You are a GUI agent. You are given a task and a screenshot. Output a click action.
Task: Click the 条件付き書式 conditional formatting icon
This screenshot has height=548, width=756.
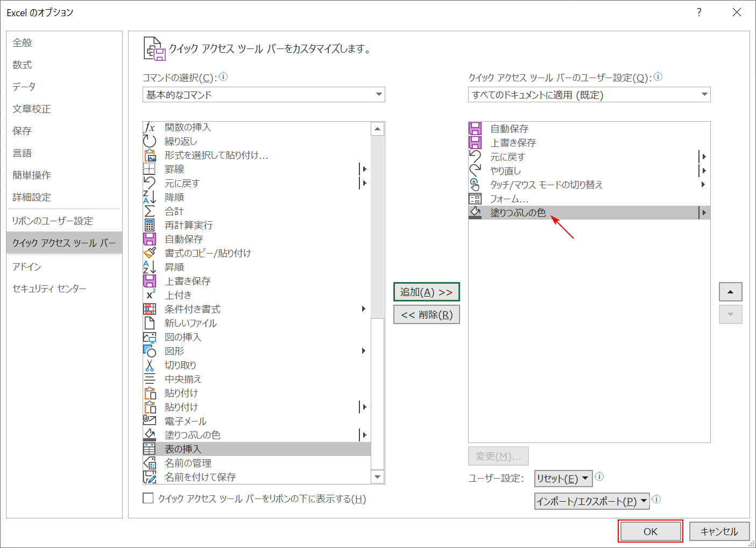tap(150, 308)
